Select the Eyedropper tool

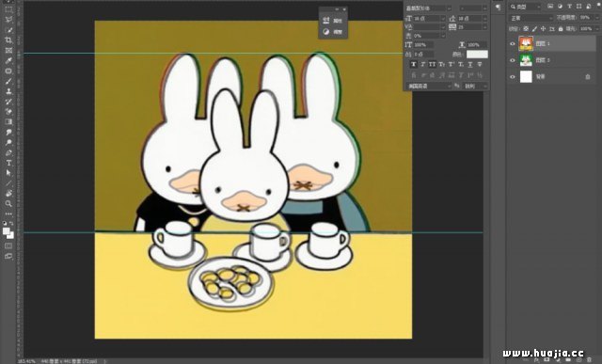pyautogui.click(x=8, y=60)
